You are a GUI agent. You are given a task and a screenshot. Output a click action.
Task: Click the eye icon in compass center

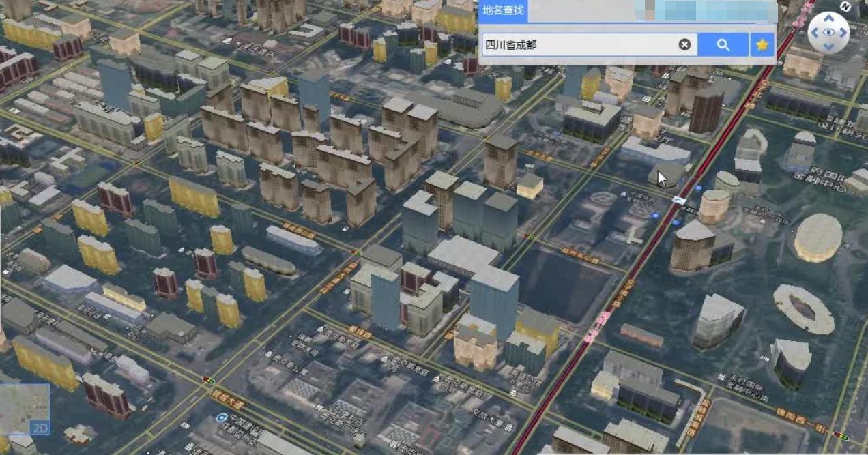[828, 33]
